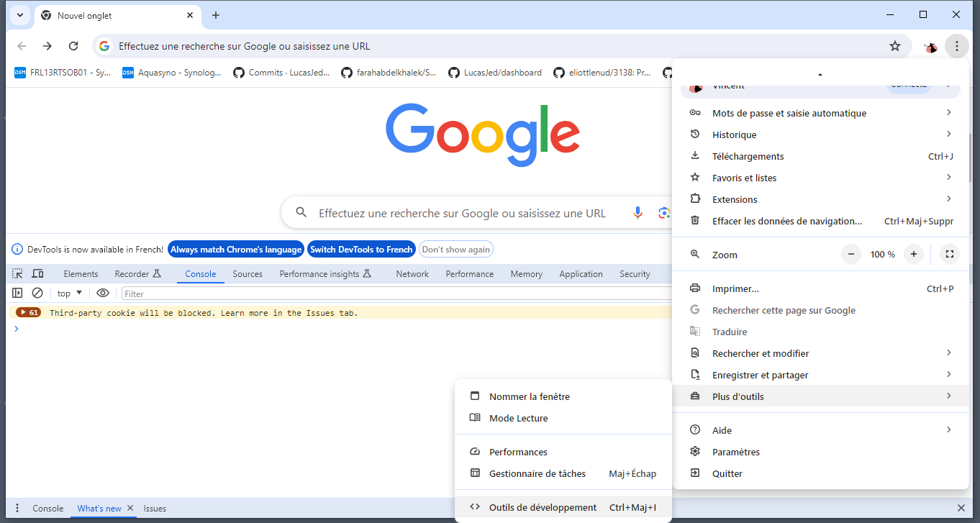
Task: Click the address bar URL field
Action: coord(500,46)
